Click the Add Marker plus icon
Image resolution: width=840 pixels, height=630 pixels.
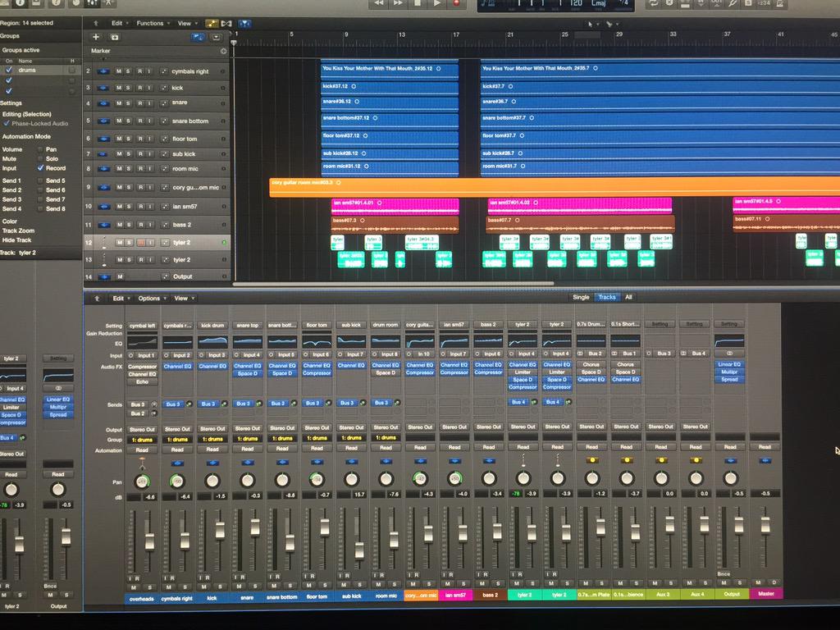[223, 51]
